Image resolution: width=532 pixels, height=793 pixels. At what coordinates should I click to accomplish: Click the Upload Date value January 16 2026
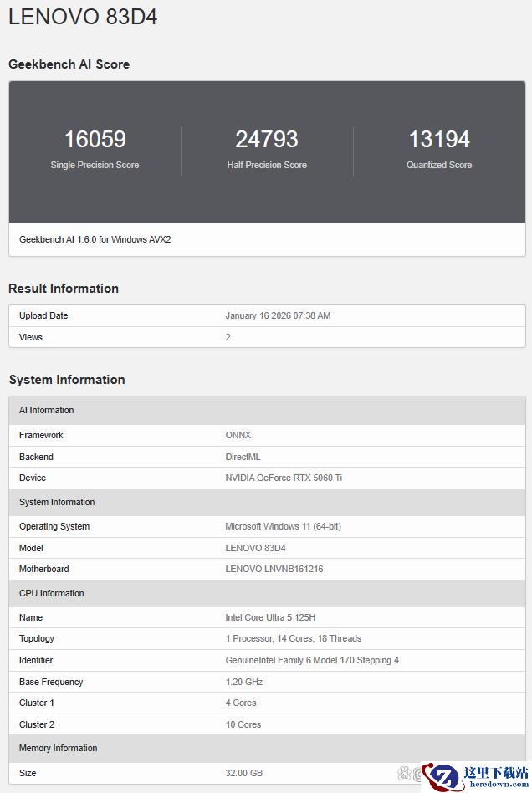[x=278, y=315]
